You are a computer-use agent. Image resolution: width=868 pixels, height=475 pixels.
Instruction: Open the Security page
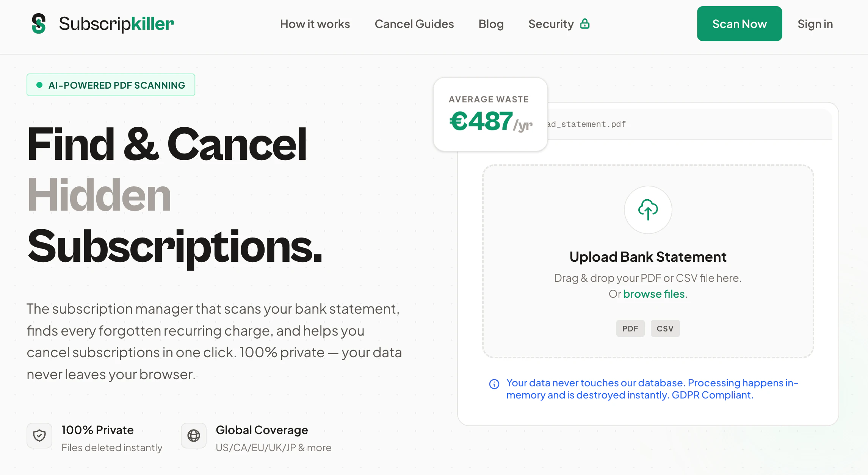551,24
